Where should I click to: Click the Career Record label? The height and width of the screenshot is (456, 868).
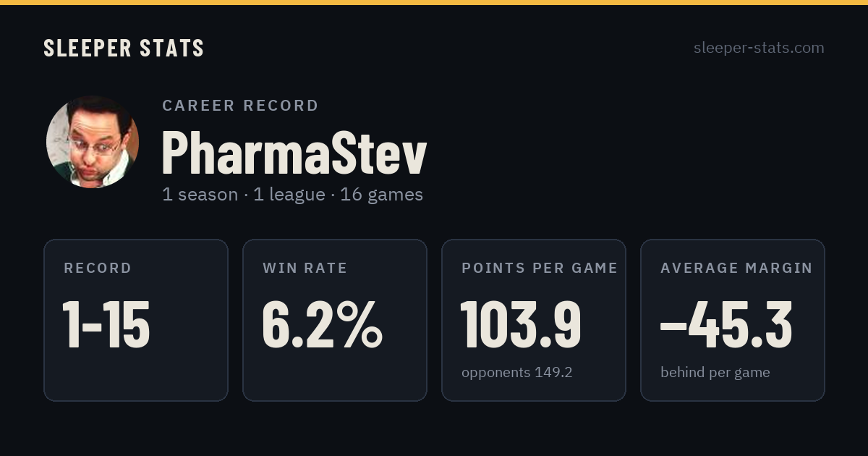click(x=240, y=106)
